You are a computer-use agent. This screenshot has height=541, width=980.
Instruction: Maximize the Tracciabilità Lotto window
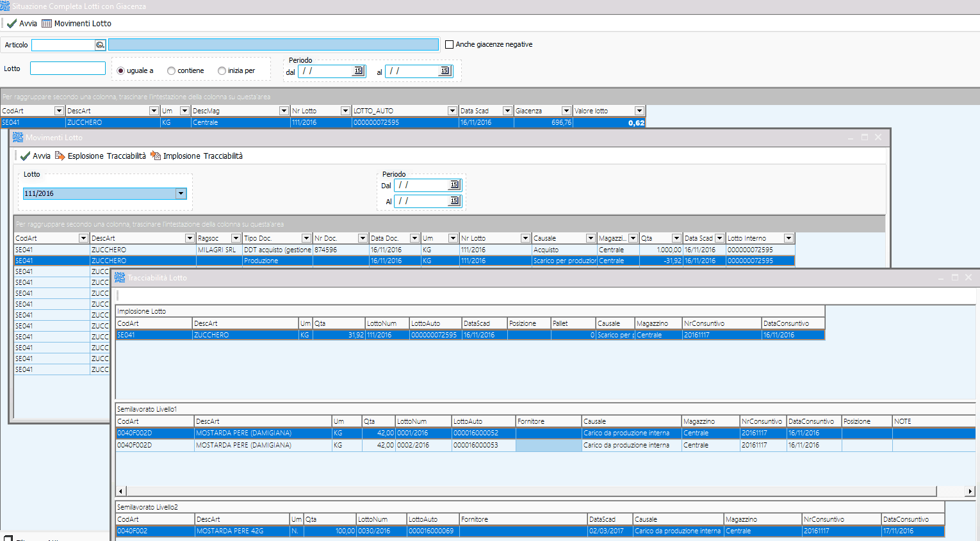point(955,277)
